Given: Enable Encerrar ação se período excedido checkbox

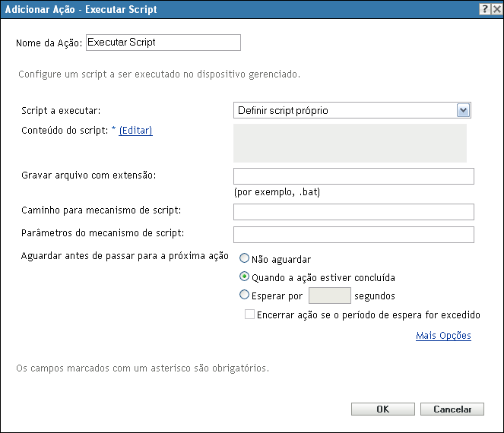Looking at the screenshot, I should pos(249,314).
